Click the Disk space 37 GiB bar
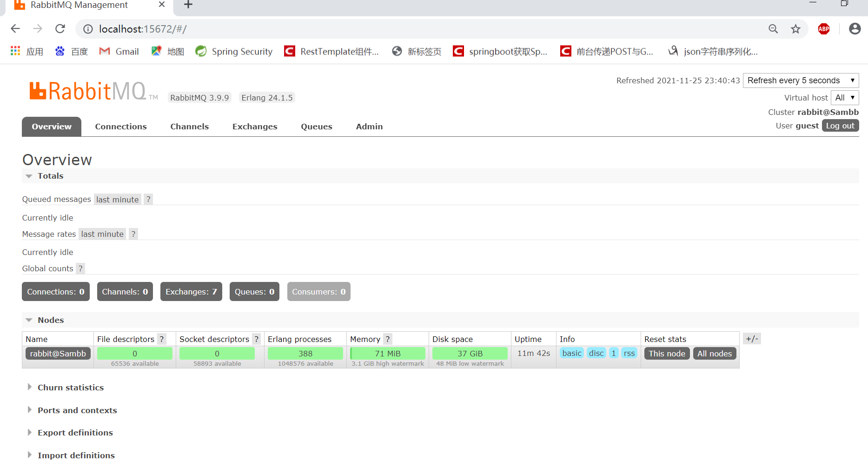868x462 pixels. [x=470, y=354]
